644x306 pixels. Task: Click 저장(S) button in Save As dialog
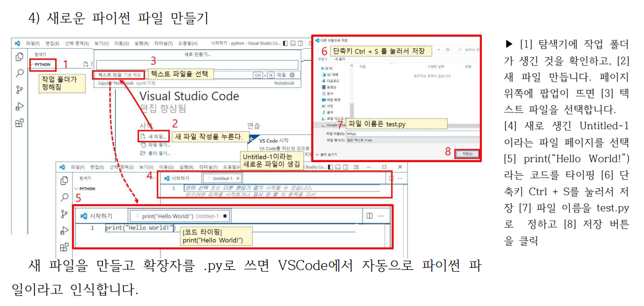coord(467,154)
